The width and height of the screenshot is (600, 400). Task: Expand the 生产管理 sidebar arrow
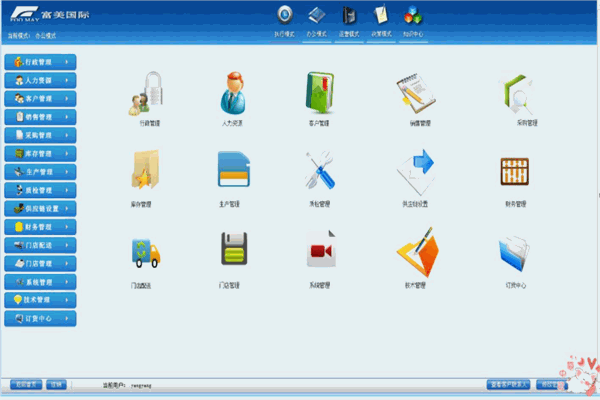[67, 172]
